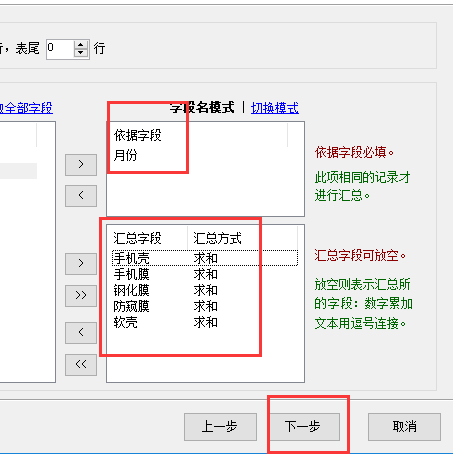Select the 手机膜 row

[x=205, y=274]
